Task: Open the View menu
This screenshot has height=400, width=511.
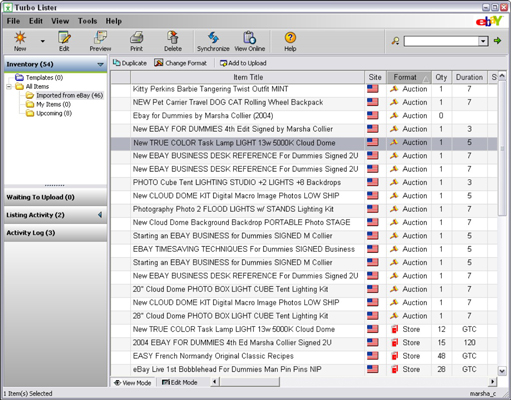Action: [60, 21]
